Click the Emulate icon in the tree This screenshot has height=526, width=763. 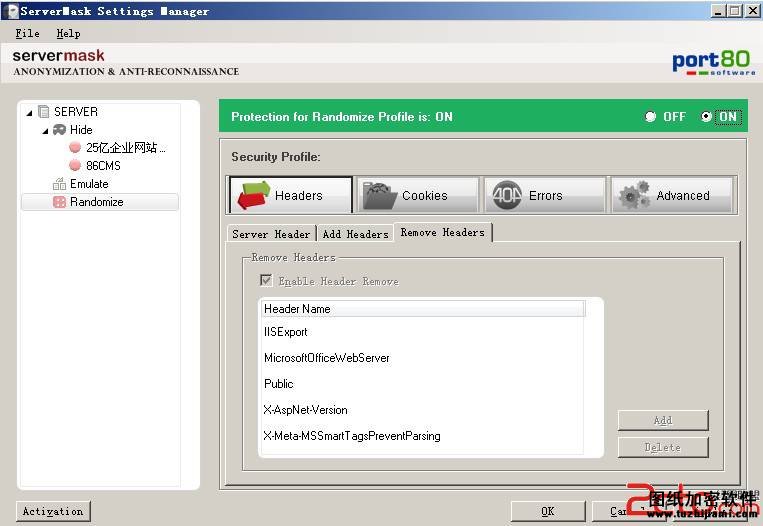tap(59, 184)
